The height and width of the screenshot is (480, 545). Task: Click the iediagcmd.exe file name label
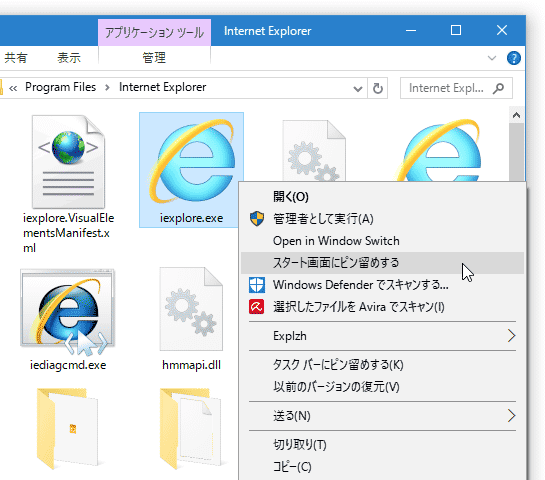point(68,365)
